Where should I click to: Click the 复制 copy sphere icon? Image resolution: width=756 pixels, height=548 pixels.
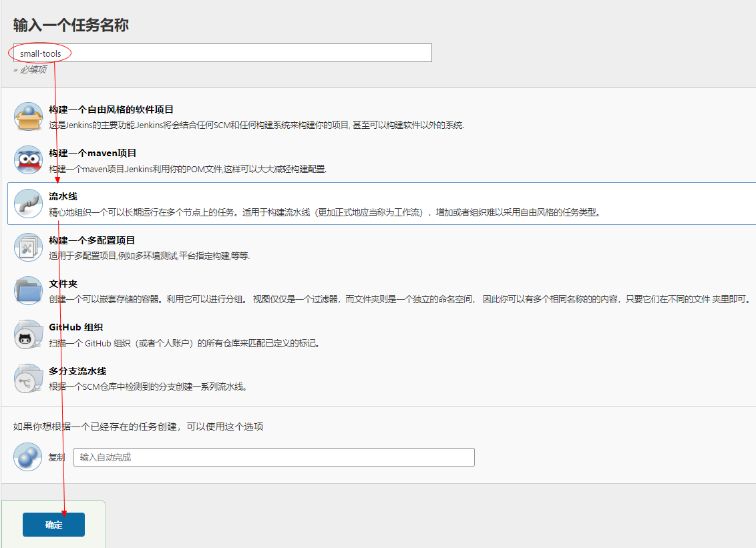pyautogui.click(x=28, y=457)
